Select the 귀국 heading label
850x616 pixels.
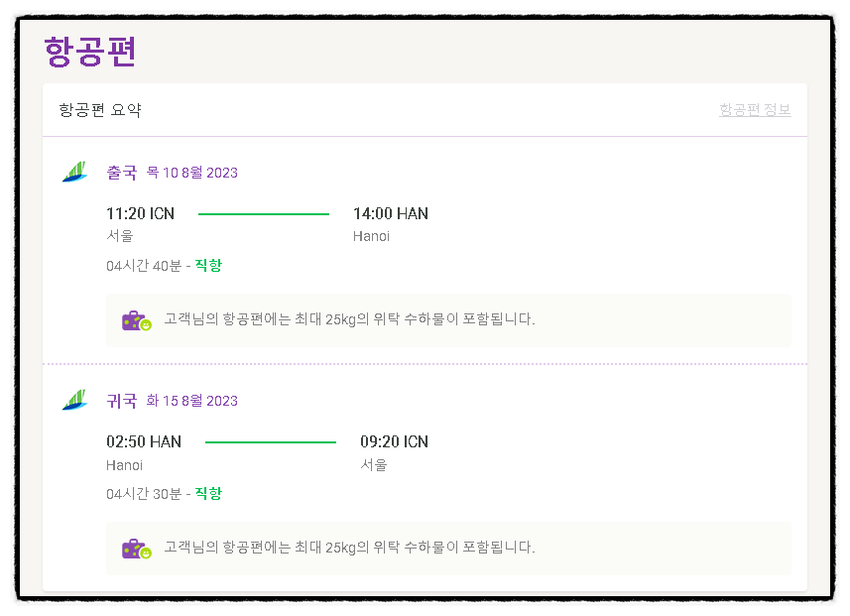pyautogui.click(x=122, y=401)
